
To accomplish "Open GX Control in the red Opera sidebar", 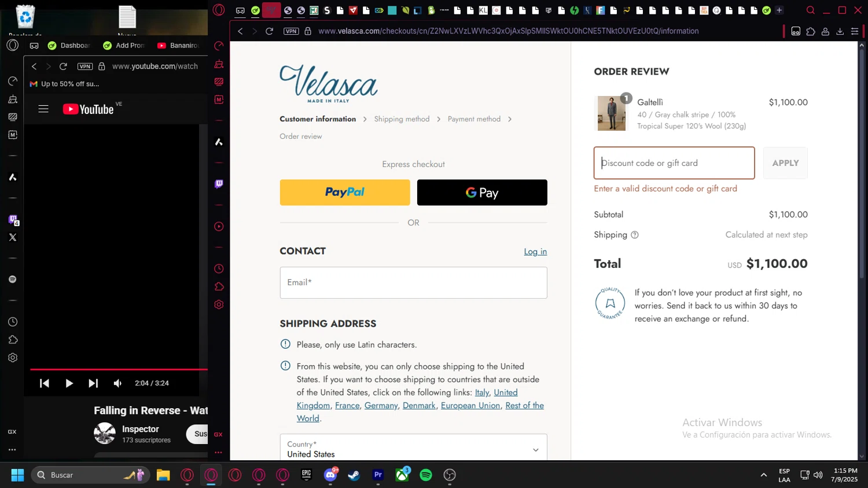I will [x=219, y=46].
